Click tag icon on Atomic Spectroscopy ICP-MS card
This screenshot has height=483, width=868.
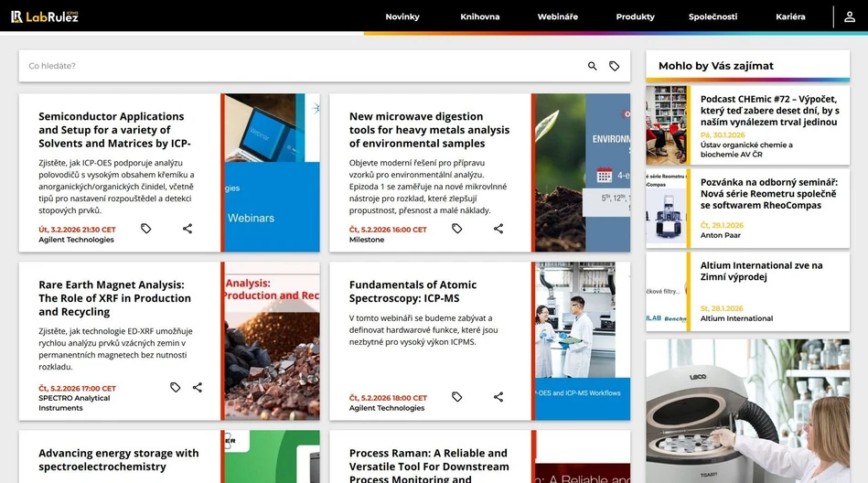456,397
